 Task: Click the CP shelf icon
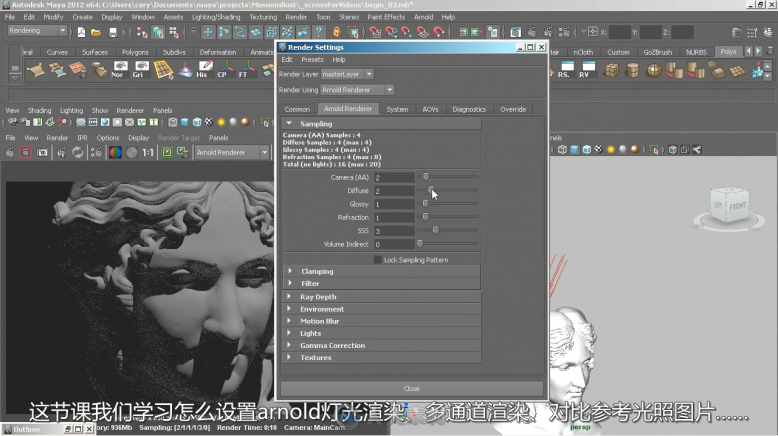click(x=225, y=69)
